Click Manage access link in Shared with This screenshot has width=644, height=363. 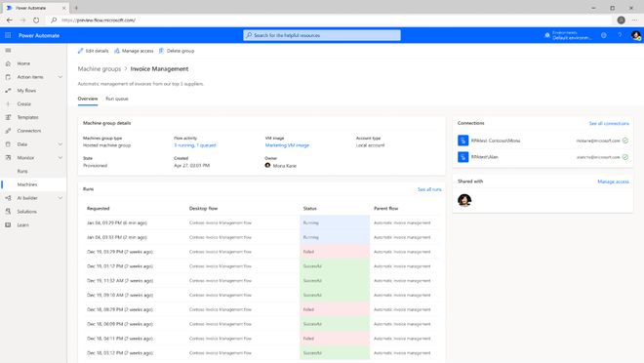(613, 181)
